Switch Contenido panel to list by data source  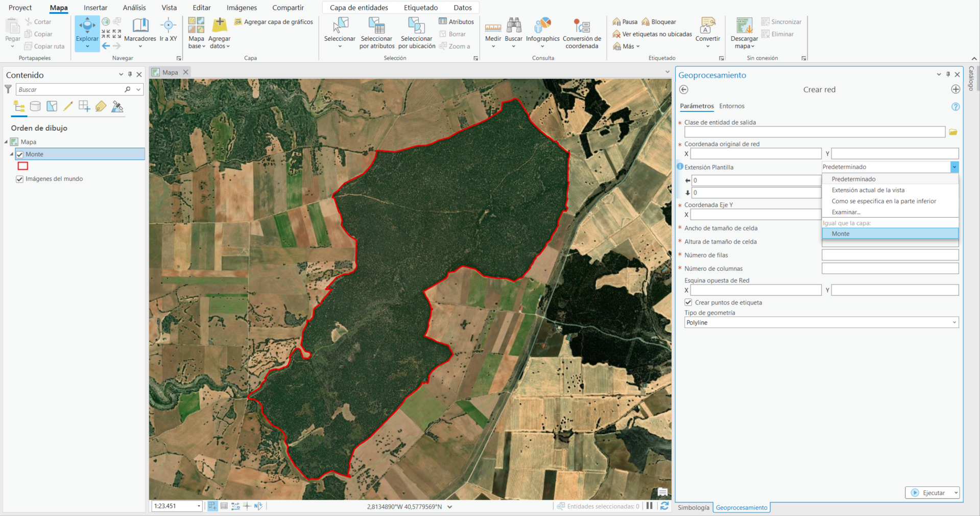[x=35, y=106]
